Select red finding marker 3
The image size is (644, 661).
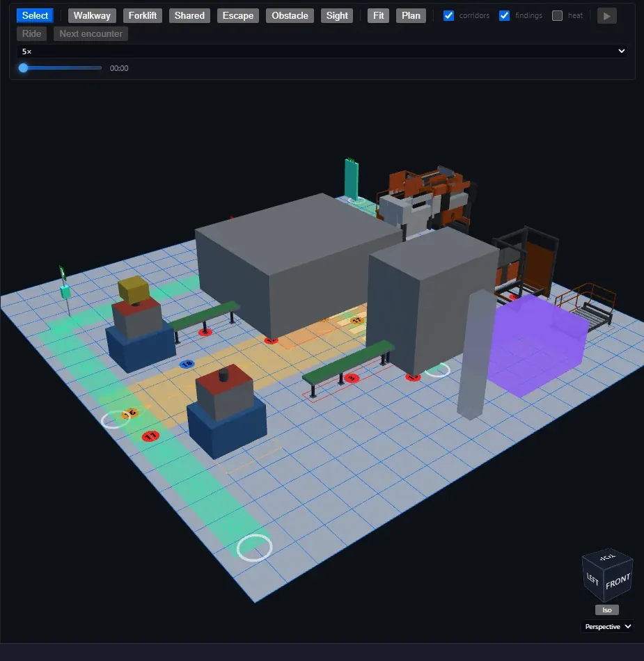point(352,378)
